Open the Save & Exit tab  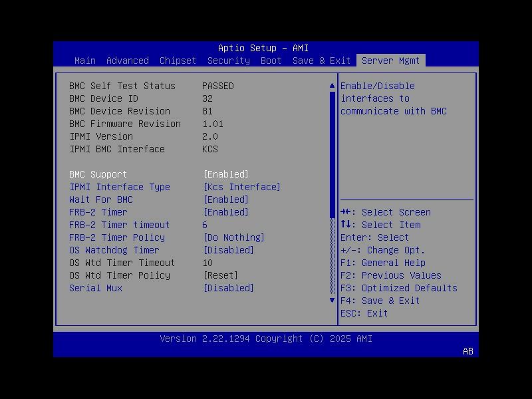click(x=321, y=61)
